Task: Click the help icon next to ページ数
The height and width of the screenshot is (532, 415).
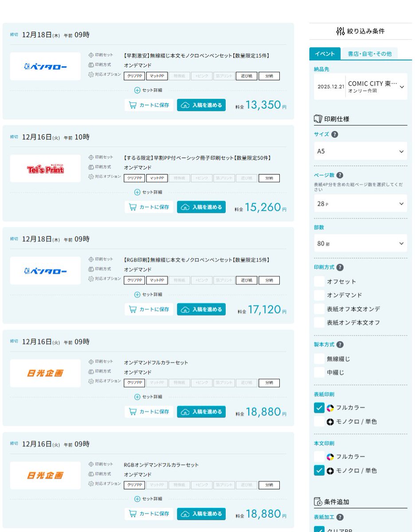Action: coord(340,175)
